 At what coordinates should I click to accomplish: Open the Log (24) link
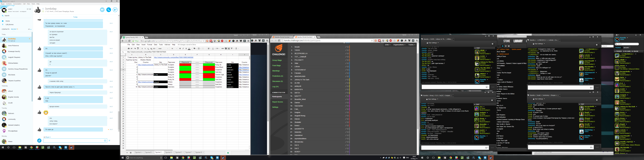pos(276,87)
